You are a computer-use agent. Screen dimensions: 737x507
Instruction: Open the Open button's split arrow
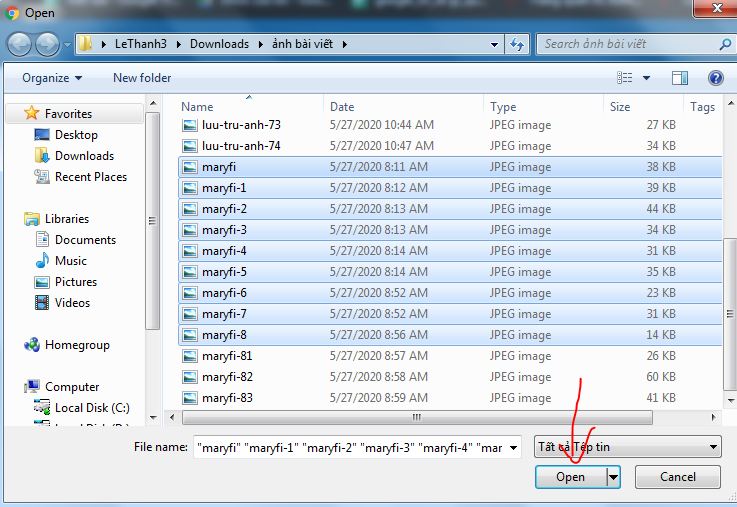(613, 477)
